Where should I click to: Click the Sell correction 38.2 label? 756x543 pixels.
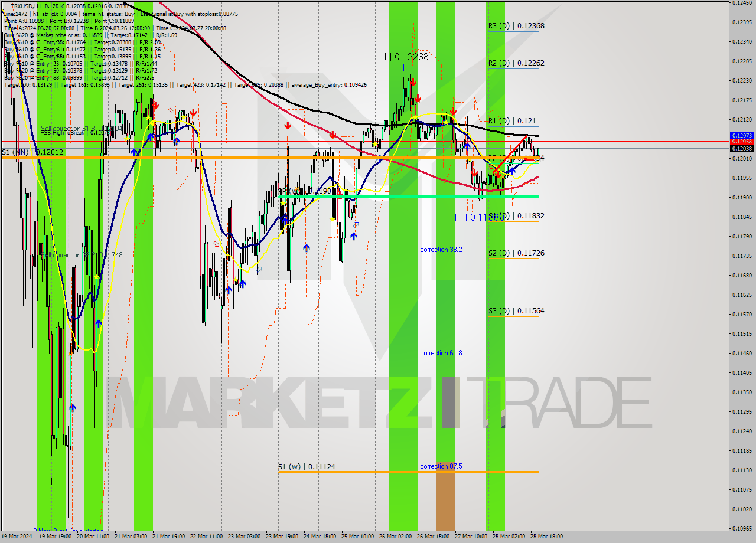pos(82,255)
